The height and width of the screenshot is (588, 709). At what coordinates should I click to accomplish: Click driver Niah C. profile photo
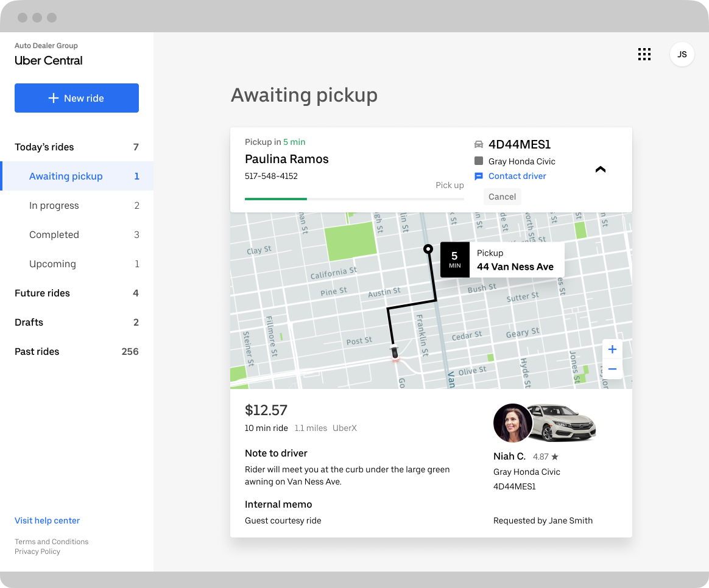(512, 423)
